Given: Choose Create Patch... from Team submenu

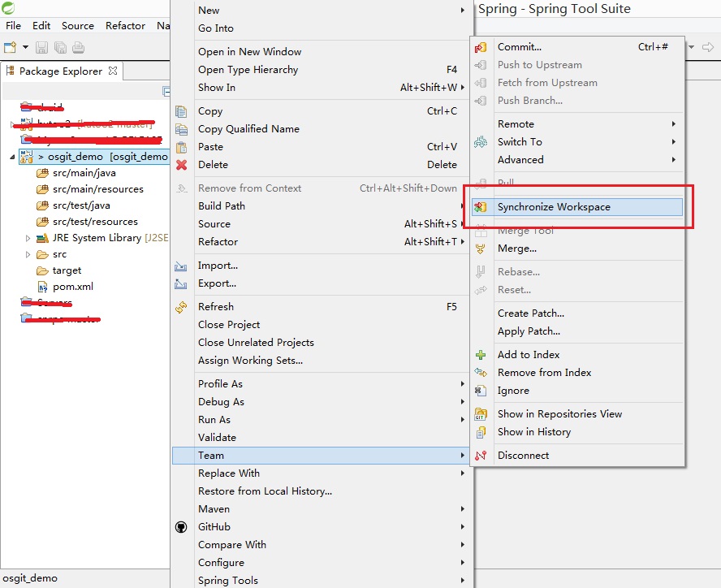Looking at the screenshot, I should [530, 313].
